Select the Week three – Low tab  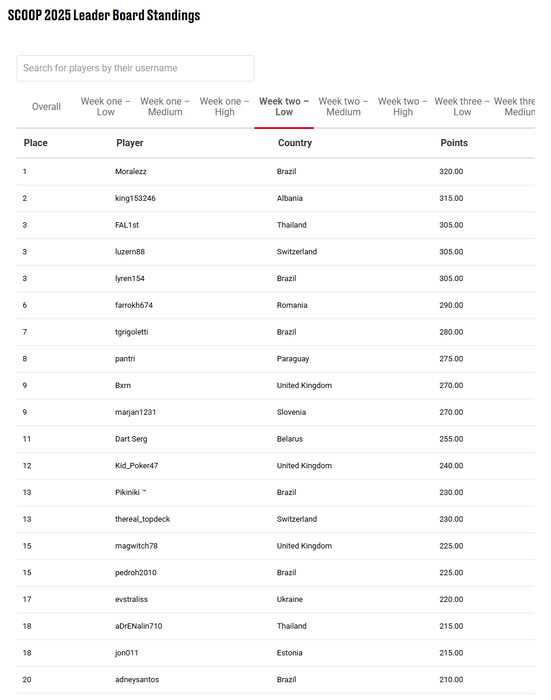pyautogui.click(x=462, y=107)
